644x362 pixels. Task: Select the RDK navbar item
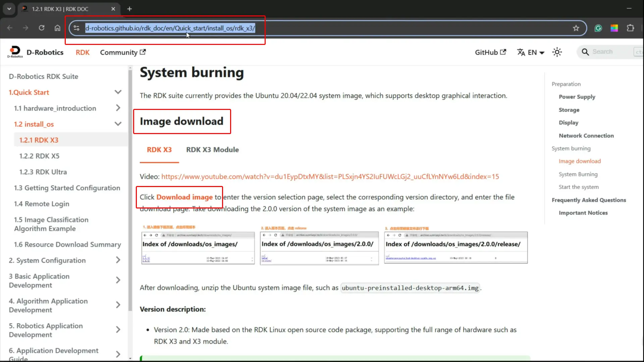pos(83,52)
